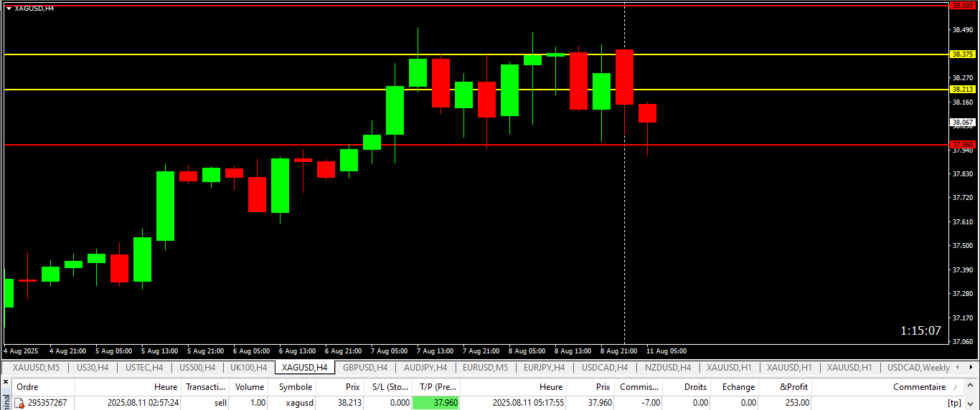980x410 pixels.
Task: Click the 11 Aug 05:00 time axis label
Action: coord(666,351)
